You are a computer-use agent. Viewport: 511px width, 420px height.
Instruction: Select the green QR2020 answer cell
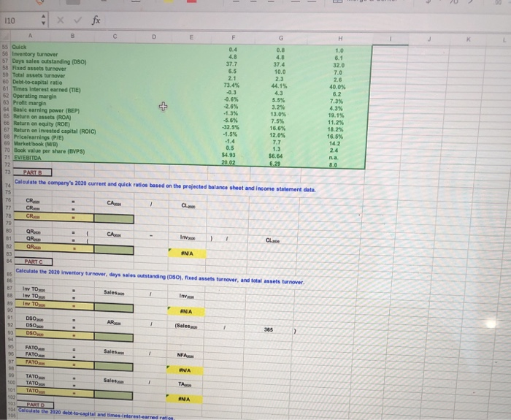pos(114,250)
